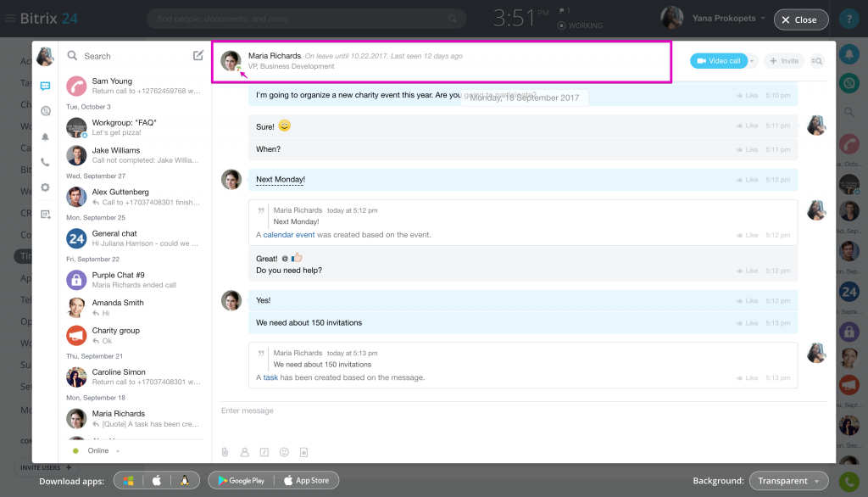This screenshot has width=868, height=497.
Task: Start a Video call with Maria
Action: pyautogui.click(x=719, y=61)
